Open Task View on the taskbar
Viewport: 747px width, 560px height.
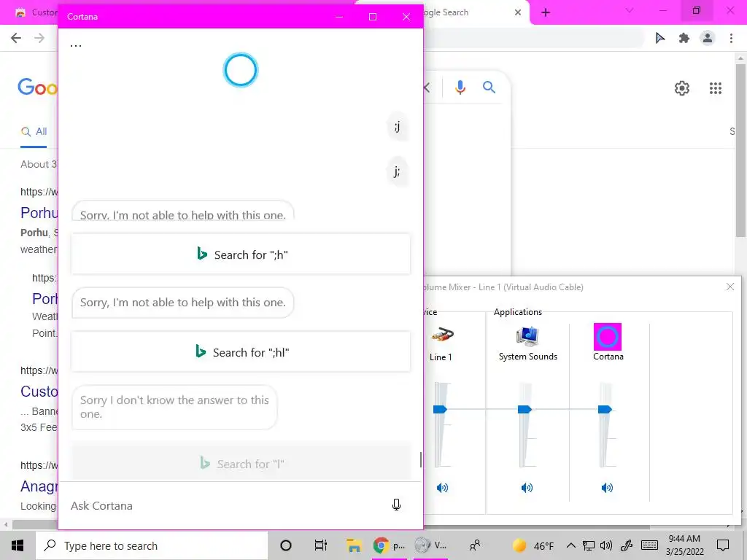click(x=321, y=545)
